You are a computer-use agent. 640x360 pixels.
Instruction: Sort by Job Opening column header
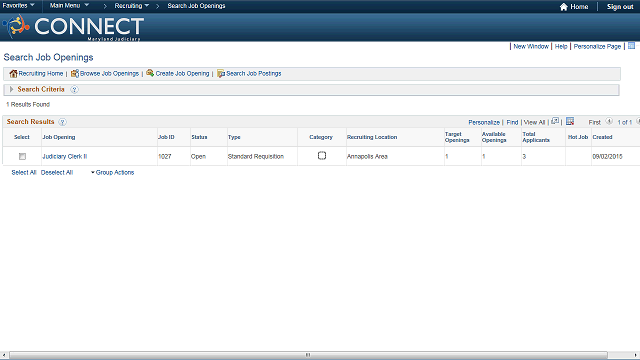coord(59,137)
